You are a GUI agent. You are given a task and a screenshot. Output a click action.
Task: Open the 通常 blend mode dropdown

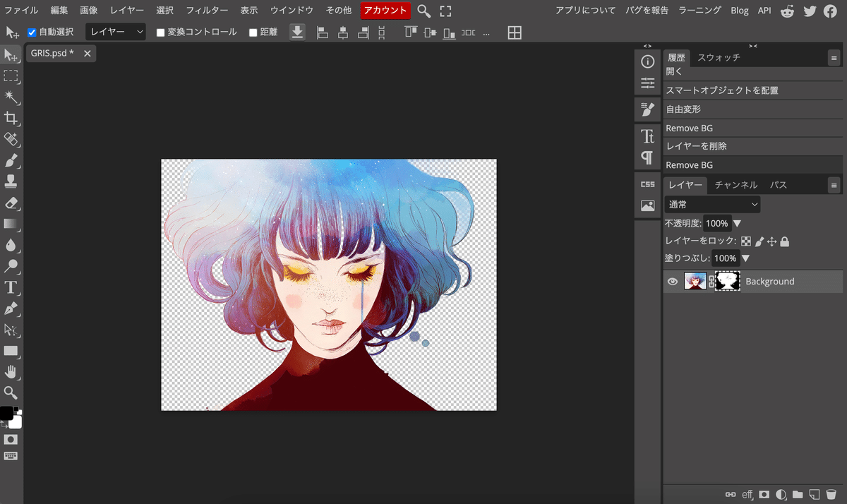coord(712,205)
